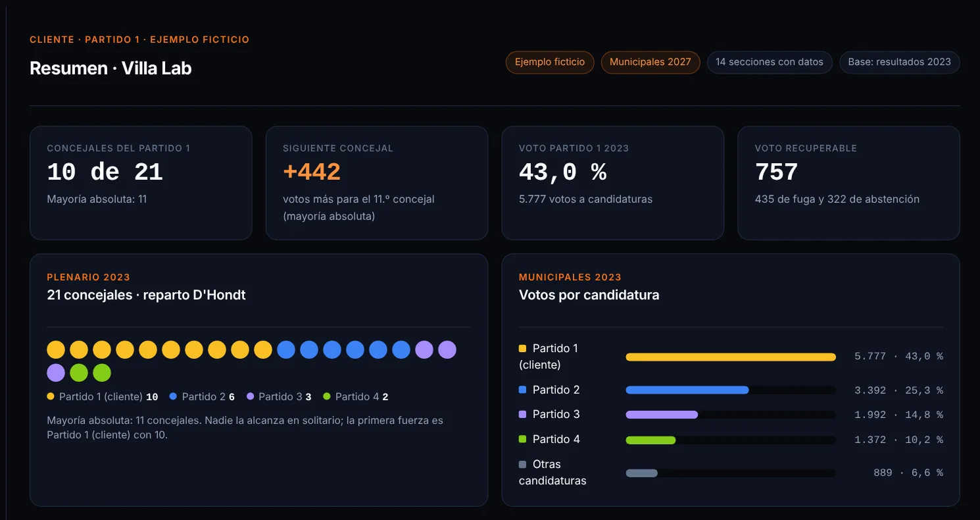Click the "MUNICIPALES 2023" section label

tap(570, 277)
